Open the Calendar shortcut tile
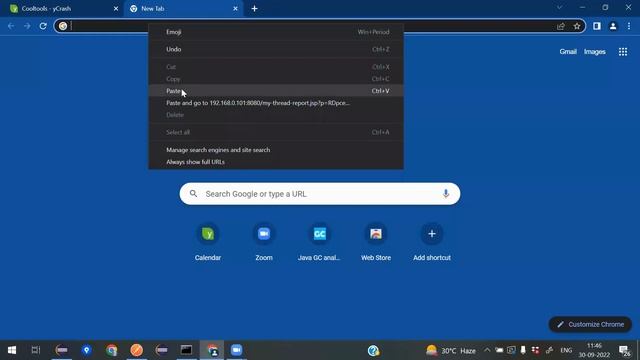The height and width of the screenshot is (360, 640). [x=208, y=242]
